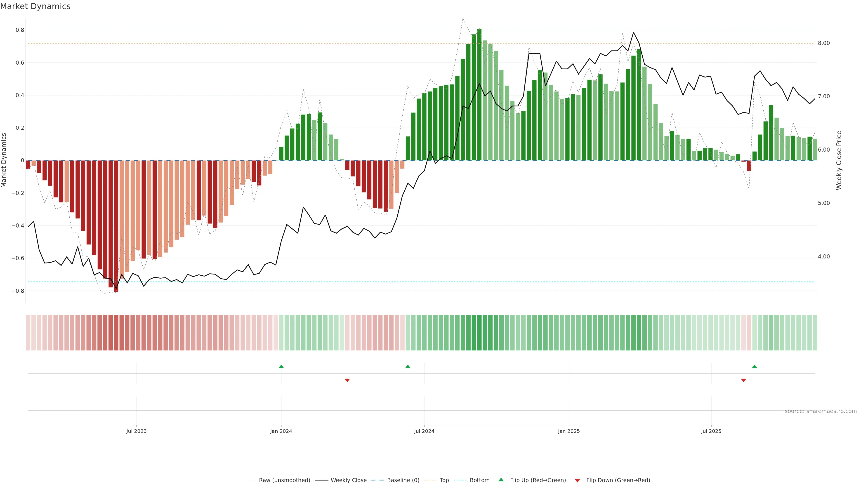Toggle the Weekly Close legend entry
868x488 pixels.
tap(348, 480)
